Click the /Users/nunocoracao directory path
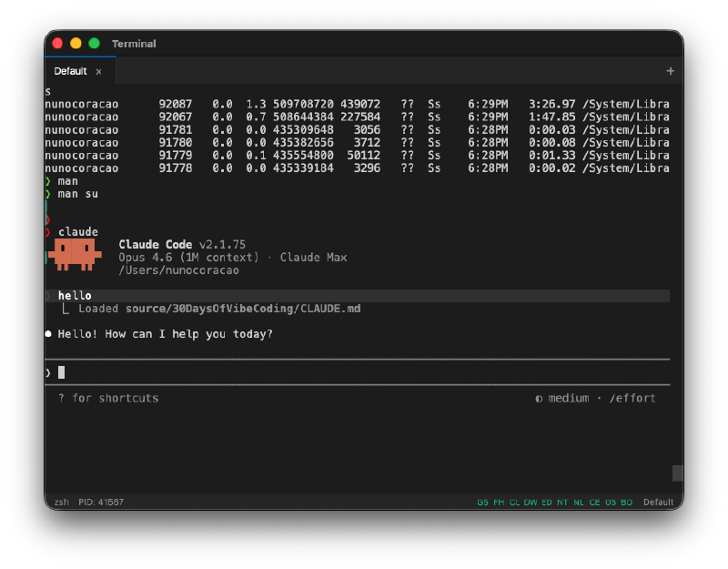 click(x=178, y=270)
